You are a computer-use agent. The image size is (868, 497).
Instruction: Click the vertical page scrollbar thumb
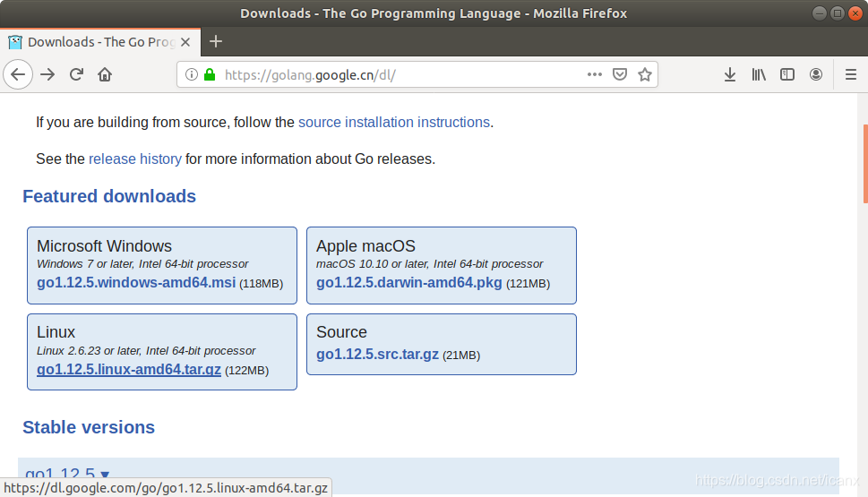point(864,164)
